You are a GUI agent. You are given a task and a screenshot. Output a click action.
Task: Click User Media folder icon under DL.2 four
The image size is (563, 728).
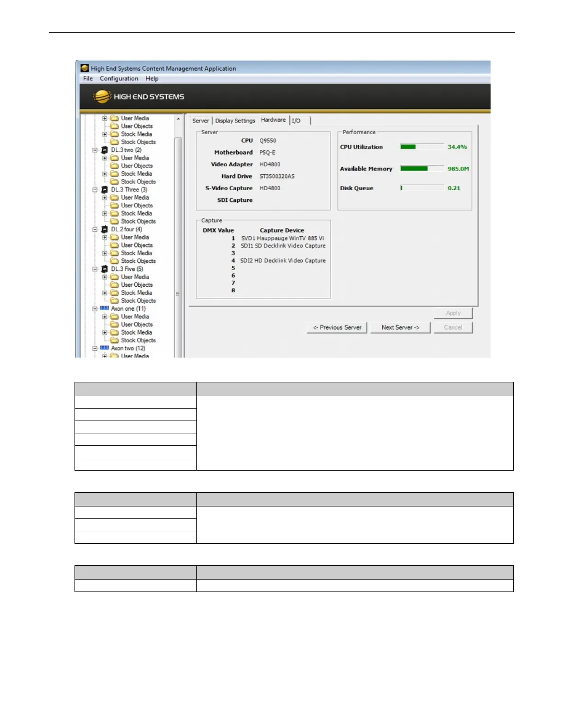pos(115,237)
